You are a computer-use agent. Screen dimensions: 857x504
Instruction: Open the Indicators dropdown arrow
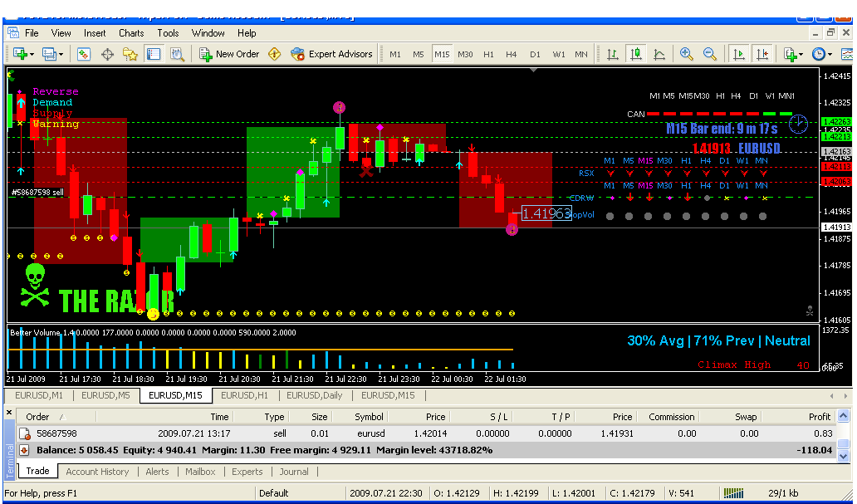(801, 54)
